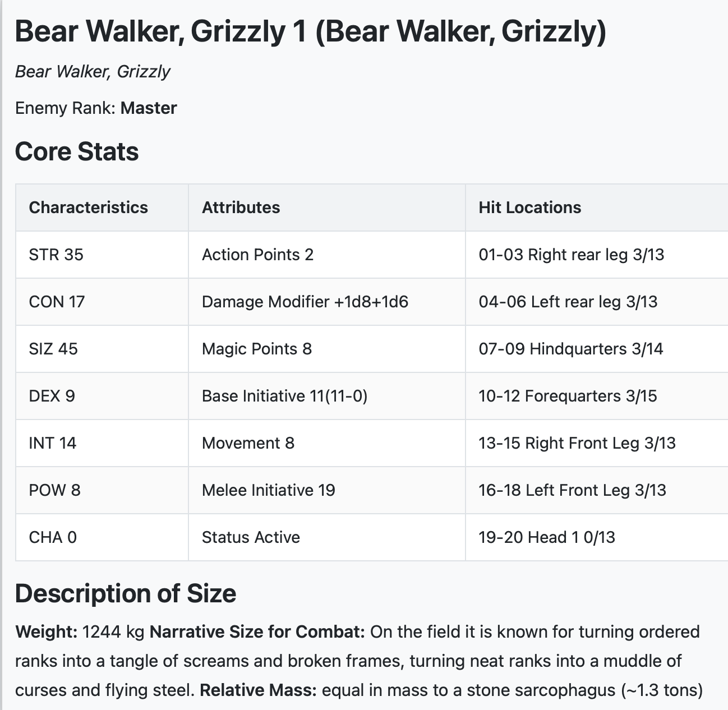Select the 07-09 Hindquarters 3/14 cell
Screen dimensions: 728x710
click(570, 349)
